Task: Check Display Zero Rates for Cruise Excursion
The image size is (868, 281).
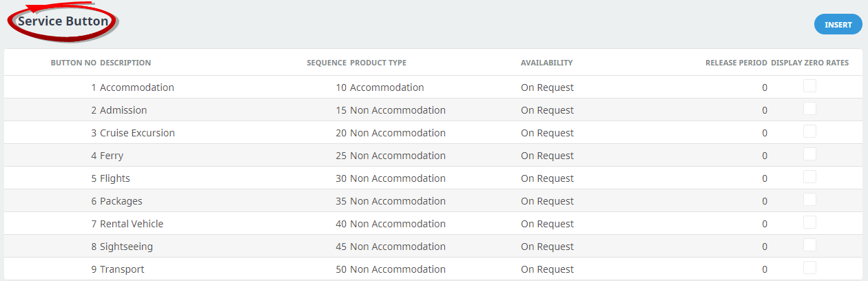Action: click(809, 132)
